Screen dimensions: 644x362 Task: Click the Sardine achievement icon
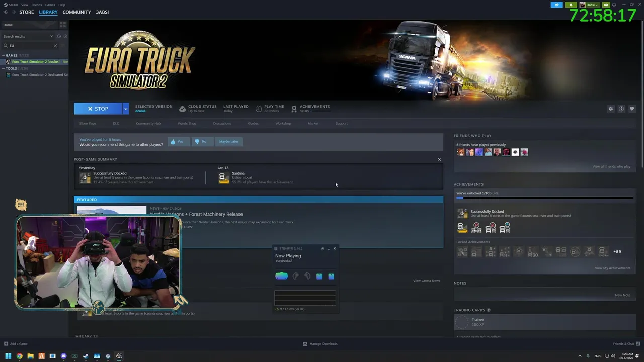[x=224, y=177]
